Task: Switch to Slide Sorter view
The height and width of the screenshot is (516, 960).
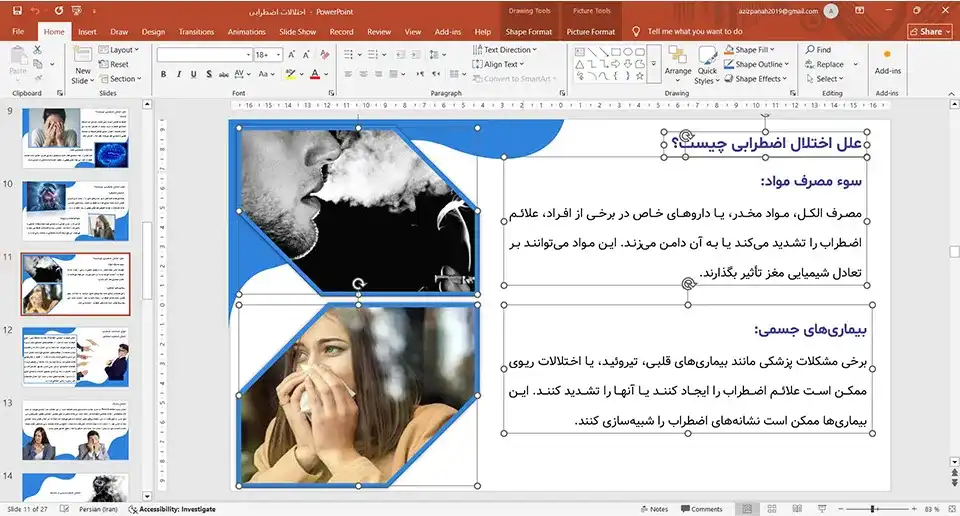Action: click(x=772, y=509)
